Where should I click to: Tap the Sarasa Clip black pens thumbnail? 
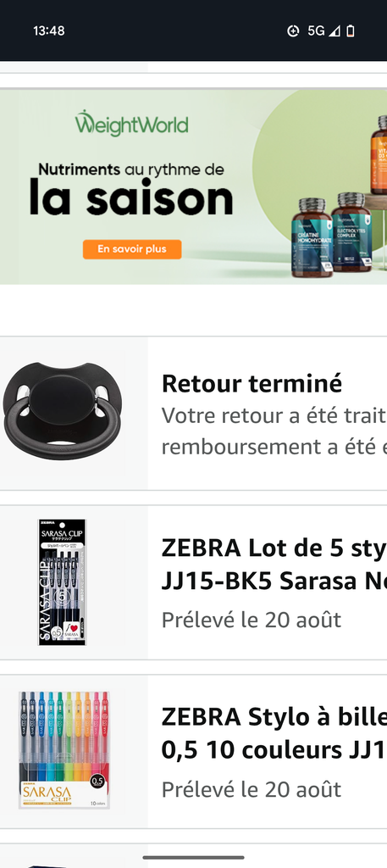point(62,582)
